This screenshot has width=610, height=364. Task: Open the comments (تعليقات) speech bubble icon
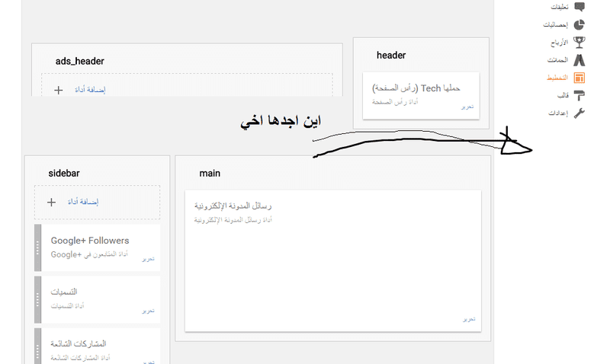[579, 7]
